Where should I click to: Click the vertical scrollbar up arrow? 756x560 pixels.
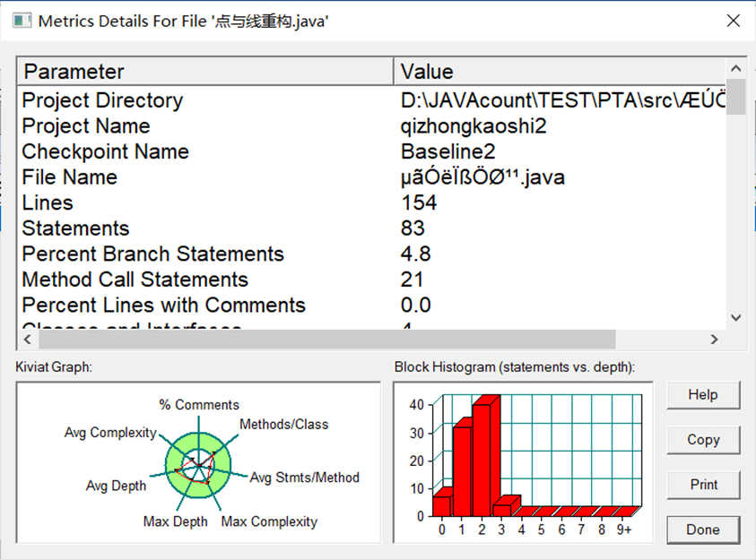pos(735,68)
